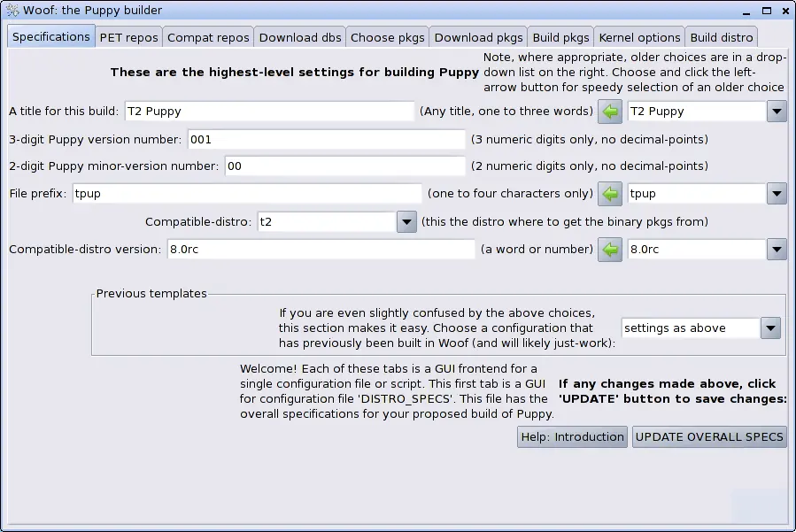Open the Download dbs tab
This screenshot has height=532, width=796.
tap(300, 37)
